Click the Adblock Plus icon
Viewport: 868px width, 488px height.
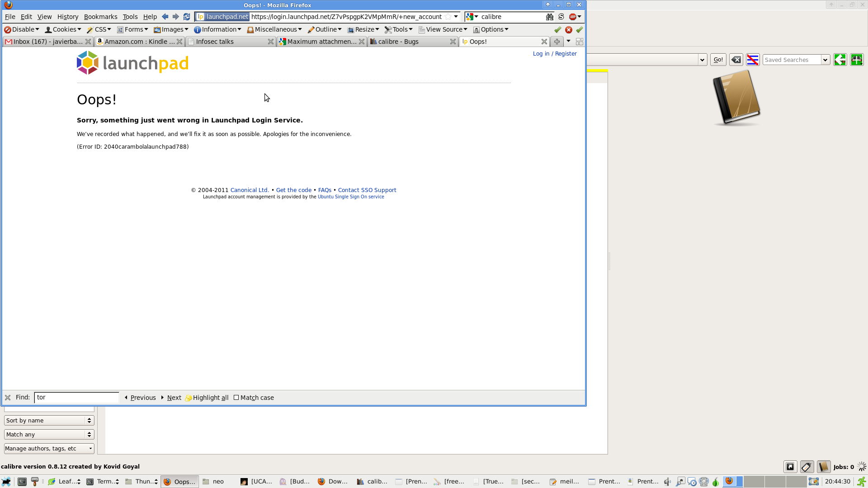click(x=573, y=17)
